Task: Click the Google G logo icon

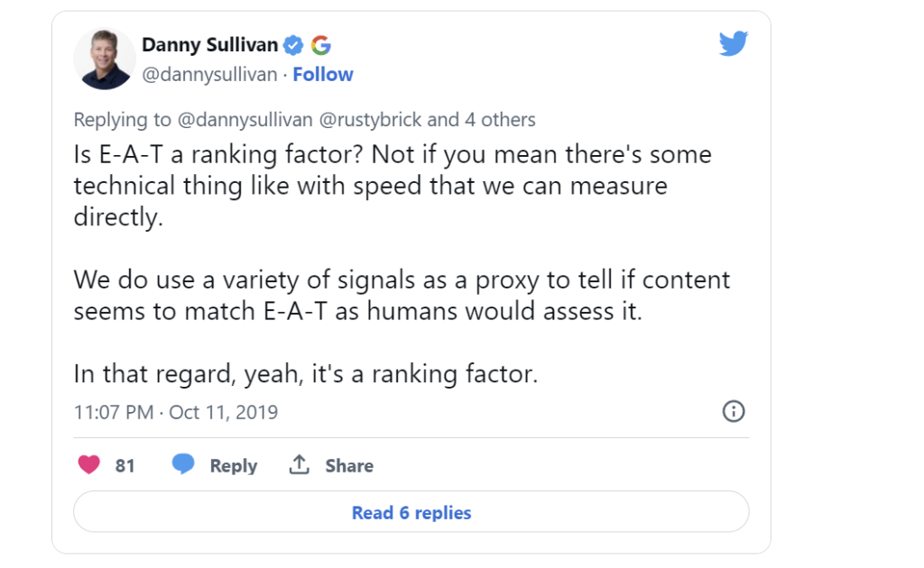Action: click(x=321, y=44)
